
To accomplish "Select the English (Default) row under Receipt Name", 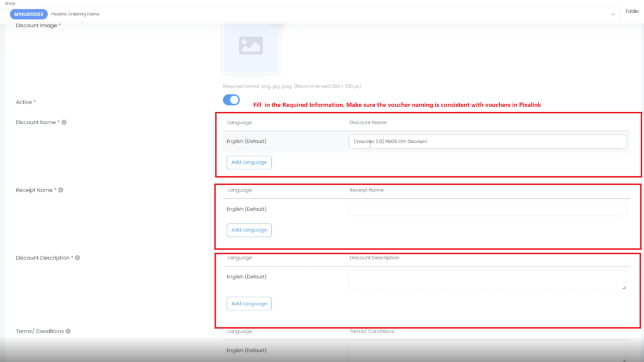I will click(x=247, y=209).
